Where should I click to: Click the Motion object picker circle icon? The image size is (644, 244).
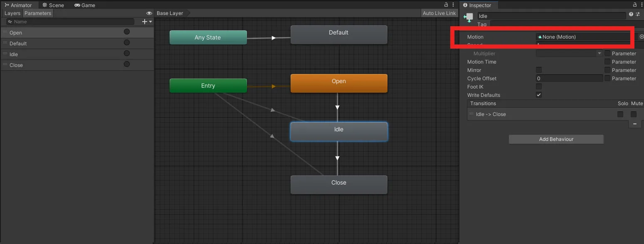click(641, 37)
